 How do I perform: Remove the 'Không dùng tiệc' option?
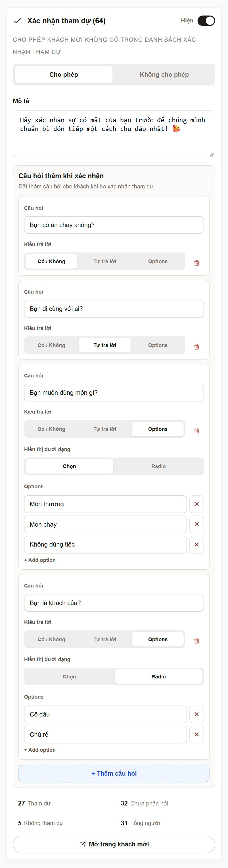[197, 545]
